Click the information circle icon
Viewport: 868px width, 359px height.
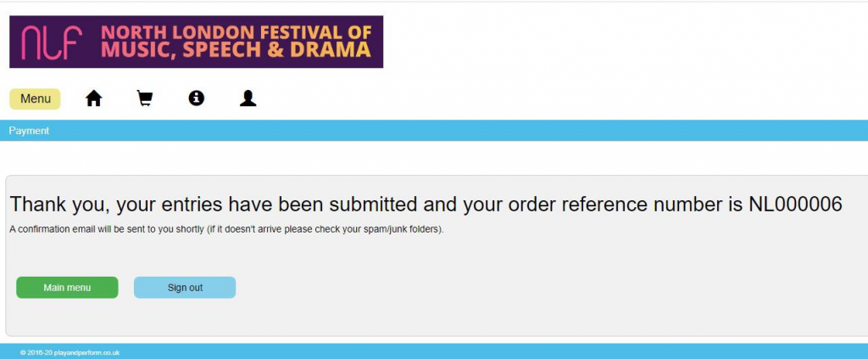[196, 98]
